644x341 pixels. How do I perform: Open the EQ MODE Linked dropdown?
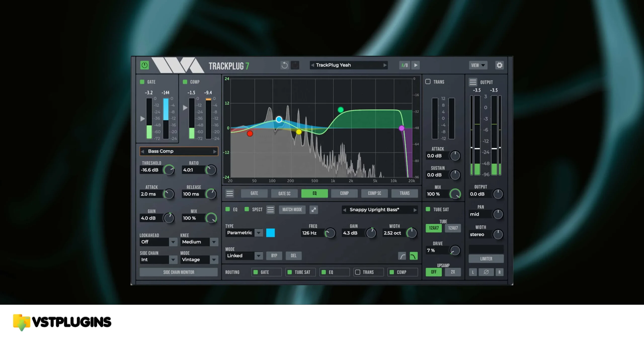pos(244,256)
